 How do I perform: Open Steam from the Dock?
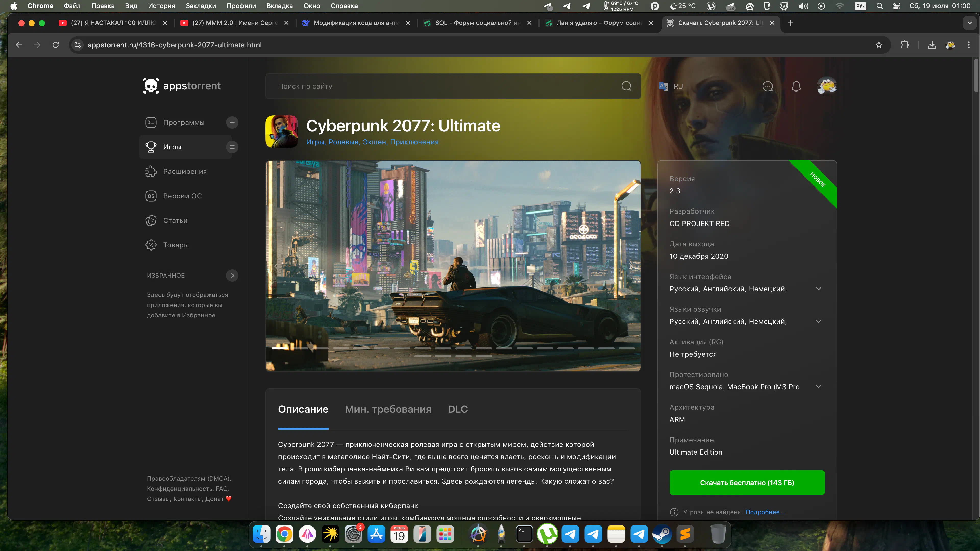coord(662,534)
